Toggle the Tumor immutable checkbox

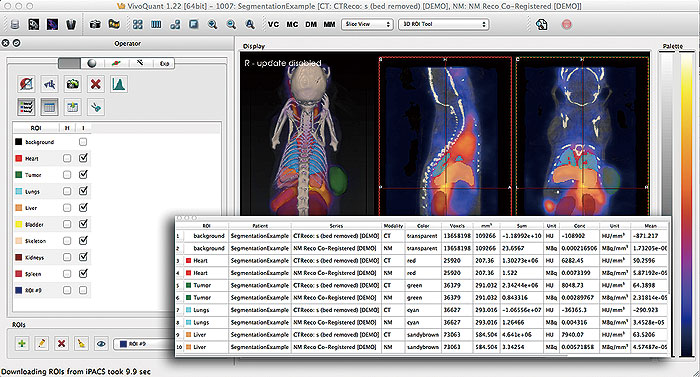coord(83,174)
